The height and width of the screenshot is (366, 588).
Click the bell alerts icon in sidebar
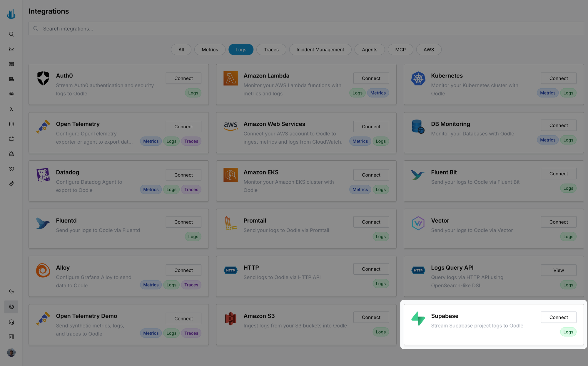coord(11,139)
